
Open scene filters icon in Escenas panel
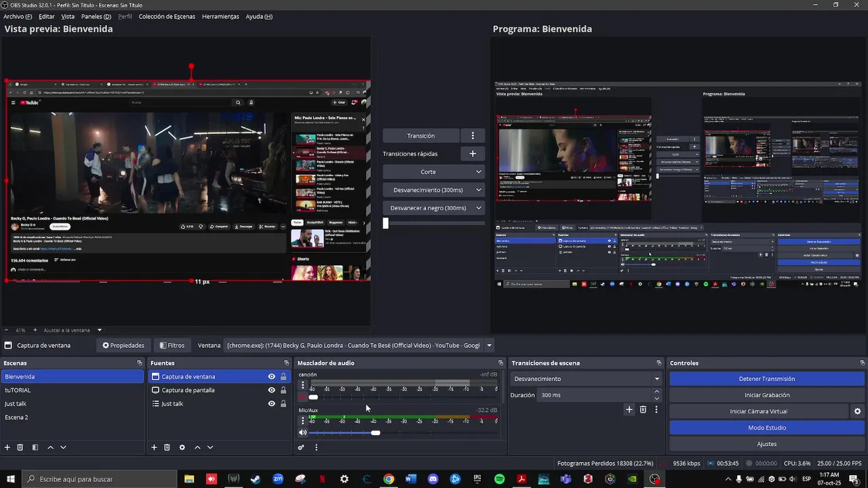click(35, 447)
